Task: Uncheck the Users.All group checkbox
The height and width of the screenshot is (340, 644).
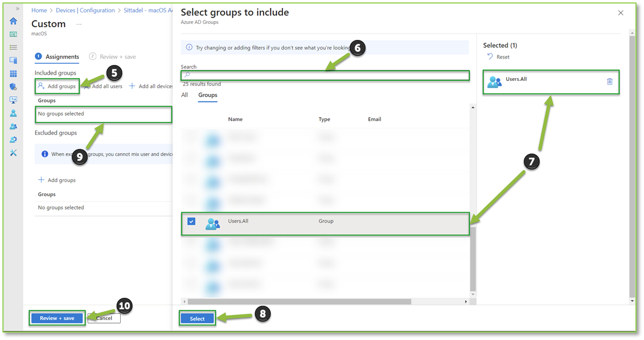Action: [x=191, y=221]
